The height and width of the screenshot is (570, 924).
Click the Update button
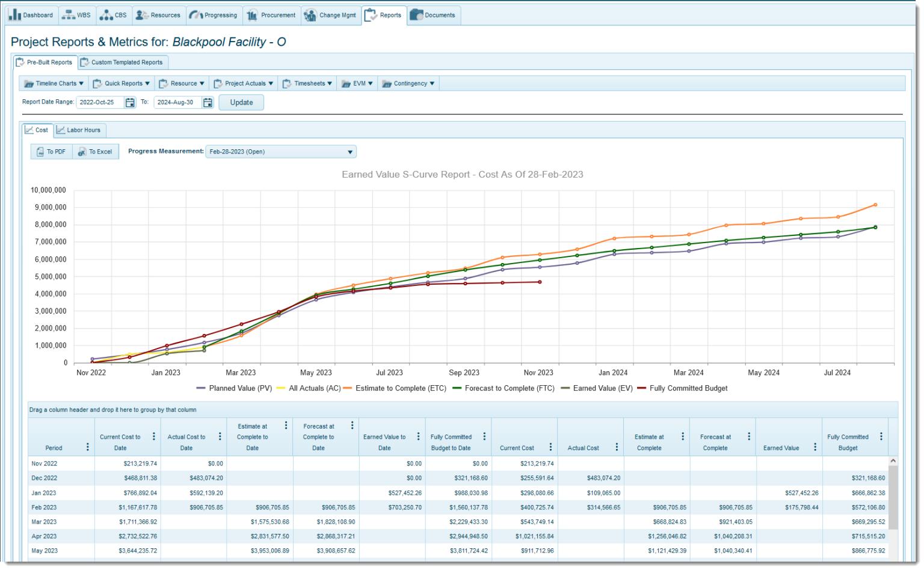pyautogui.click(x=241, y=102)
